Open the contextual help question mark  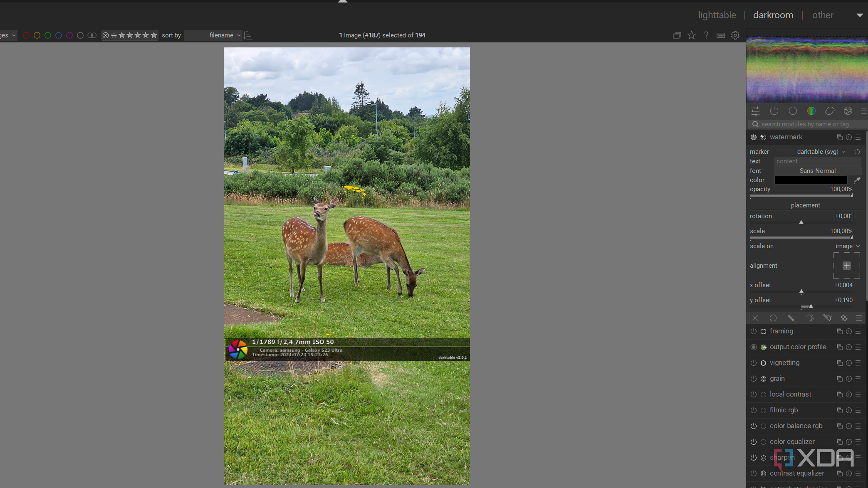tap(706, 35)
